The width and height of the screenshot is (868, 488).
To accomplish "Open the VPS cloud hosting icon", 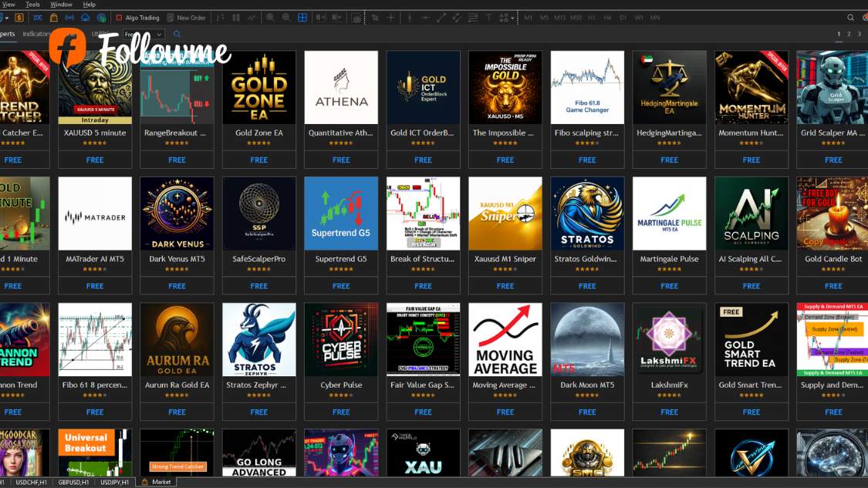I will point(85,18).
